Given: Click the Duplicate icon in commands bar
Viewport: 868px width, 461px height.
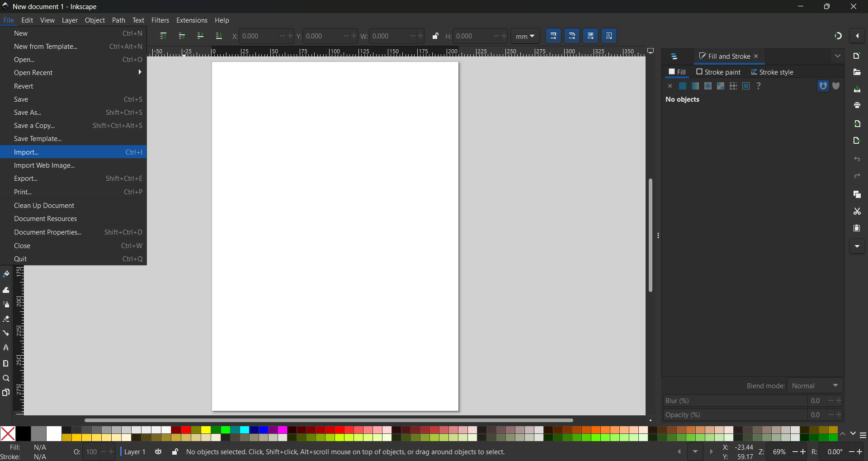Looking at the screenshot, I should (857, 194).
